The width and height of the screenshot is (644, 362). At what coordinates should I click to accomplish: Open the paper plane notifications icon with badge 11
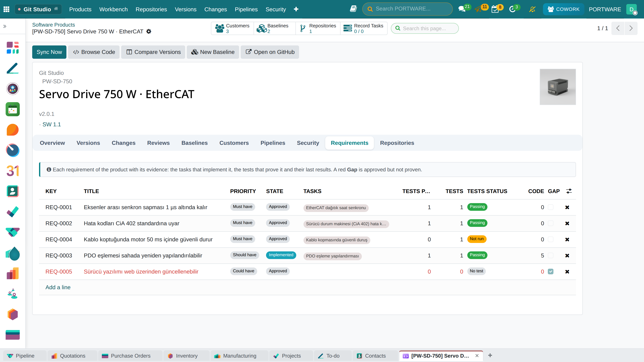[479, 9]
